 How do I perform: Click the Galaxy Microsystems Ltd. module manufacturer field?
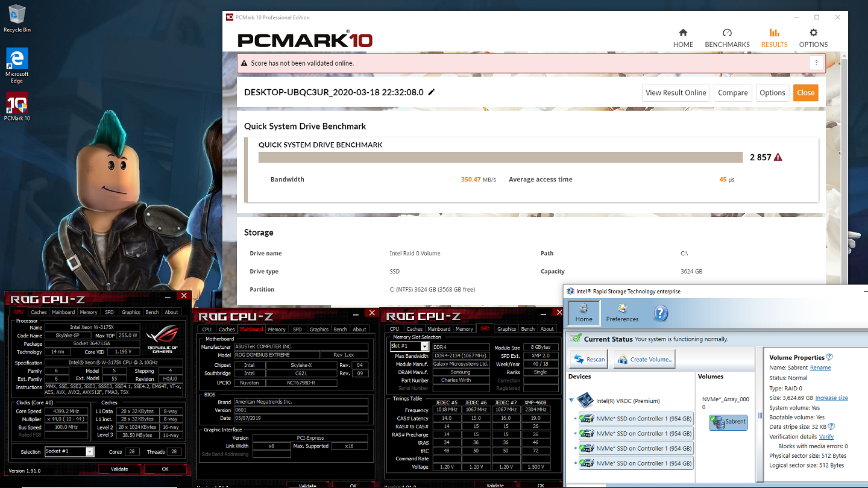coord(460,364)
